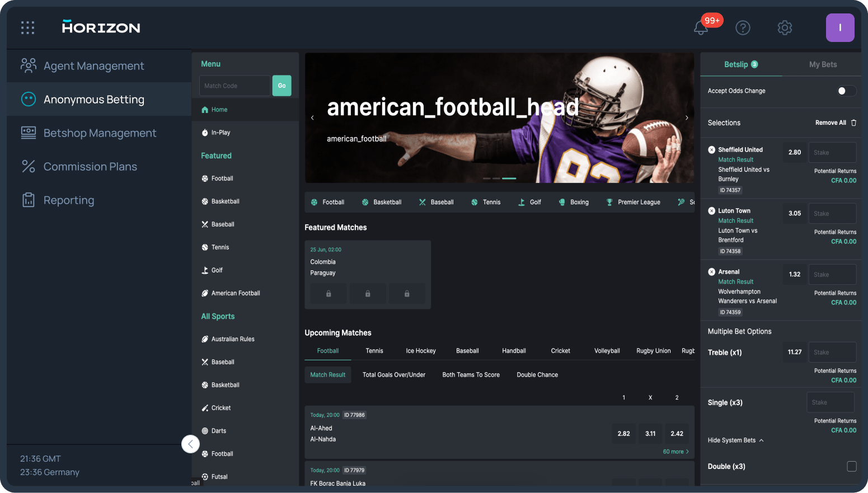Select Both Teams To Score market
868x493 pixels.
click(x=471, y=375)
